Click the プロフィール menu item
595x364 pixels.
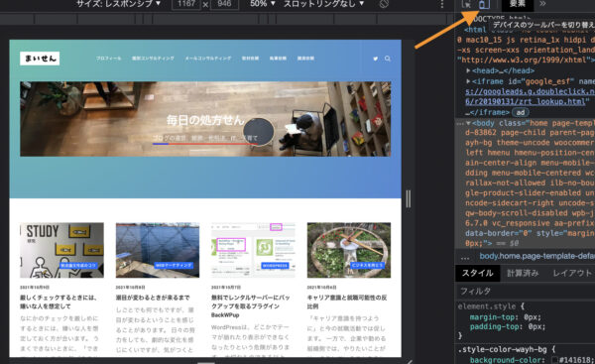tap(108, 59)
